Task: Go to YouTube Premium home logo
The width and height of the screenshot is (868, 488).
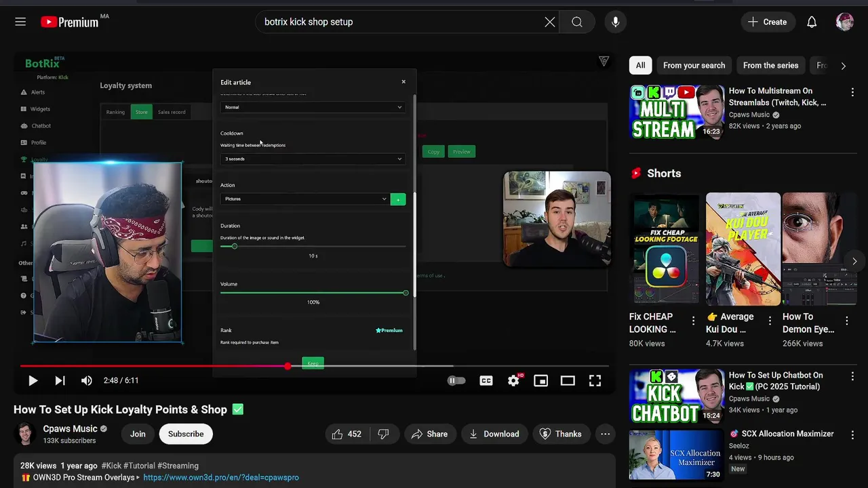Action: tap(69, 22)
